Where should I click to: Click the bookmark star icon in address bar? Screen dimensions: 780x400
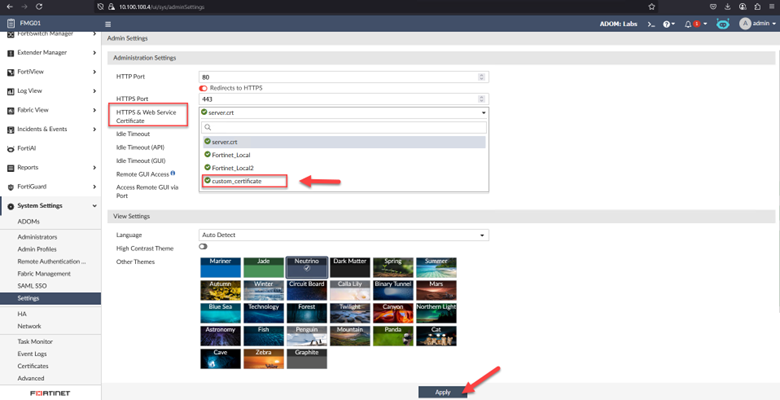coord(652,7)
